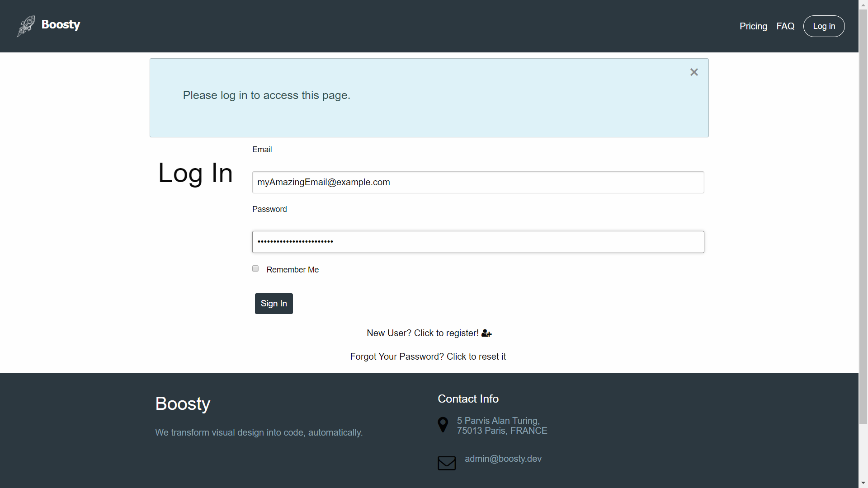Click the scrollbar up arrow
The height and width of the screenshot is (488, 868).
863,4
